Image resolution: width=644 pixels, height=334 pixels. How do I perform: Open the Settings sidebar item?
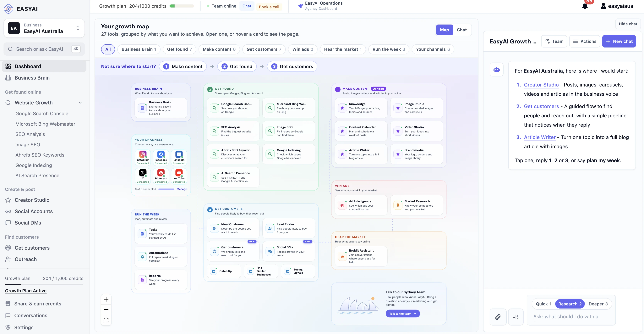(x=24, y=327)
